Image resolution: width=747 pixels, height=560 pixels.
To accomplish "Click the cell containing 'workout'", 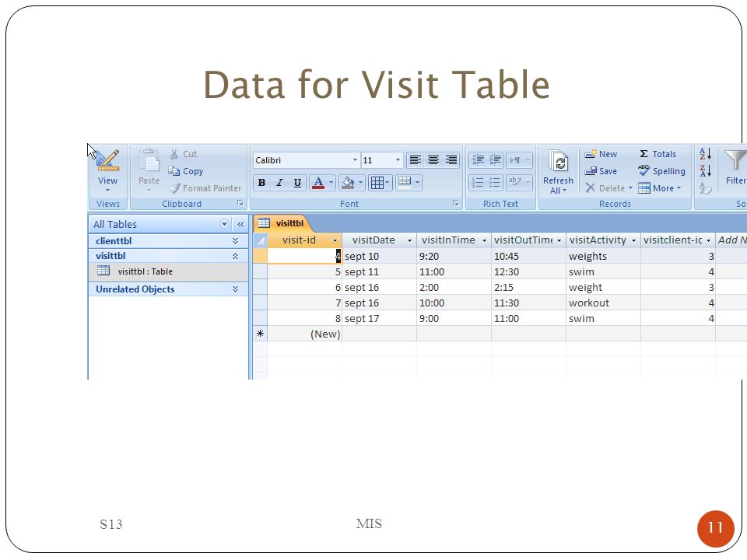I will (x=603, y=303).
